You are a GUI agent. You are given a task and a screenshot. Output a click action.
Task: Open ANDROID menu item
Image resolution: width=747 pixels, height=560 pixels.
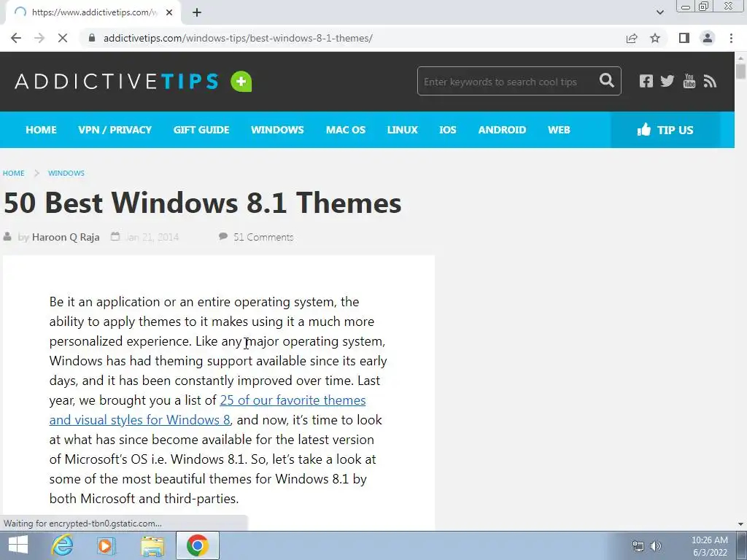click(x=502, y=130)
